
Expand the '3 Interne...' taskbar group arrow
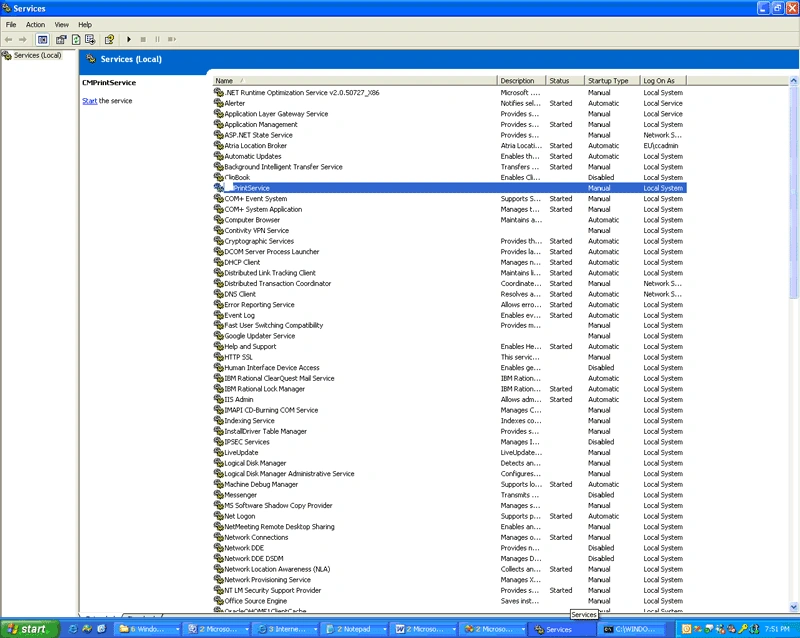[x=315, y=630]
